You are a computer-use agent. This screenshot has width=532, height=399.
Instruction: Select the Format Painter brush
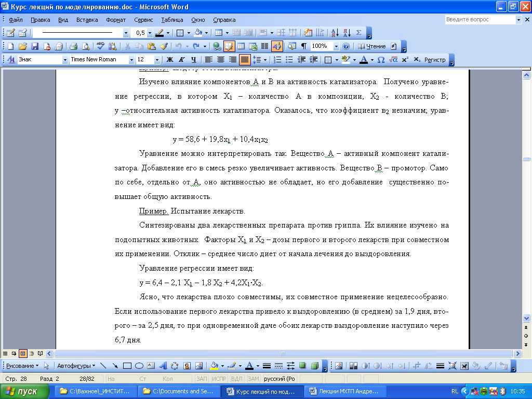click(x=164, y=46)
